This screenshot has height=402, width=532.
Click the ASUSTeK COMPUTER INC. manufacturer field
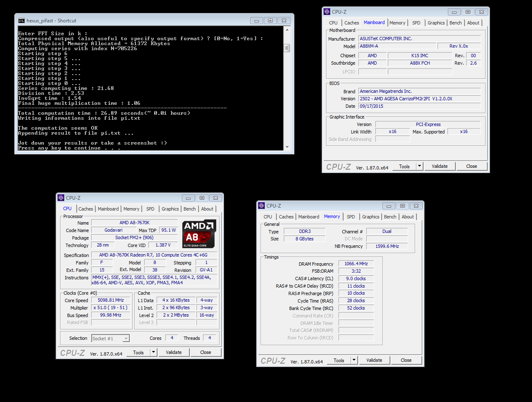(419, 39)
